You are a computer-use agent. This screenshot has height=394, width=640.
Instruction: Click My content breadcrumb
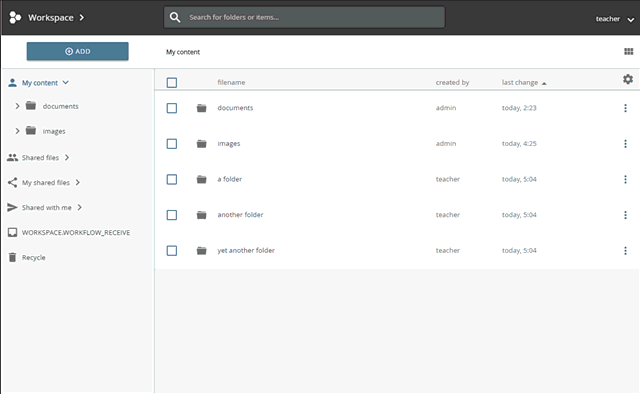pyautogui.click(x=183, y=52)
